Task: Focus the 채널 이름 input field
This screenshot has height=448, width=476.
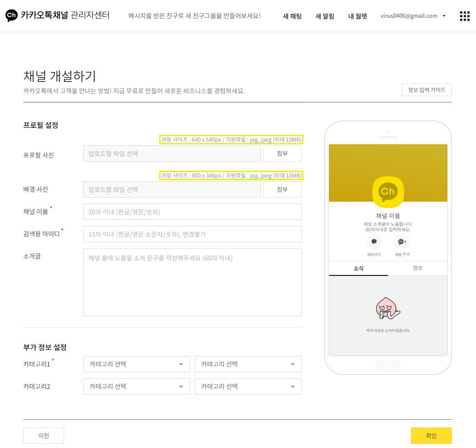Action: point(192,212)
